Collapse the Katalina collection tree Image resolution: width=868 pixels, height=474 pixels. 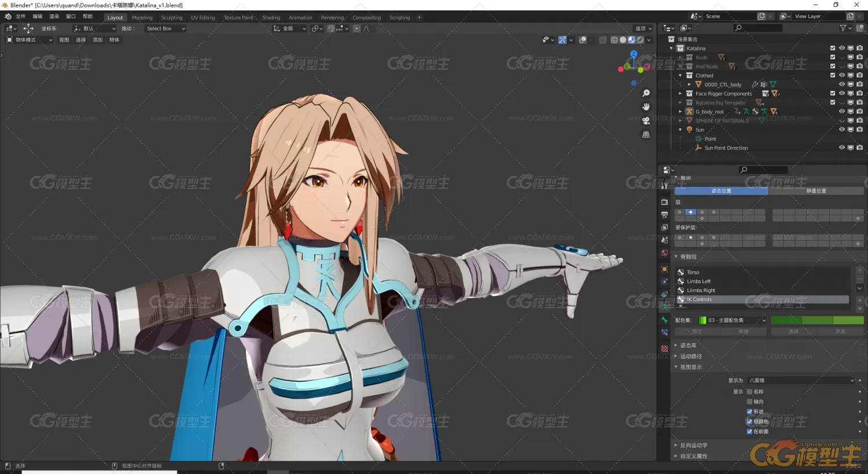point(671,49)
